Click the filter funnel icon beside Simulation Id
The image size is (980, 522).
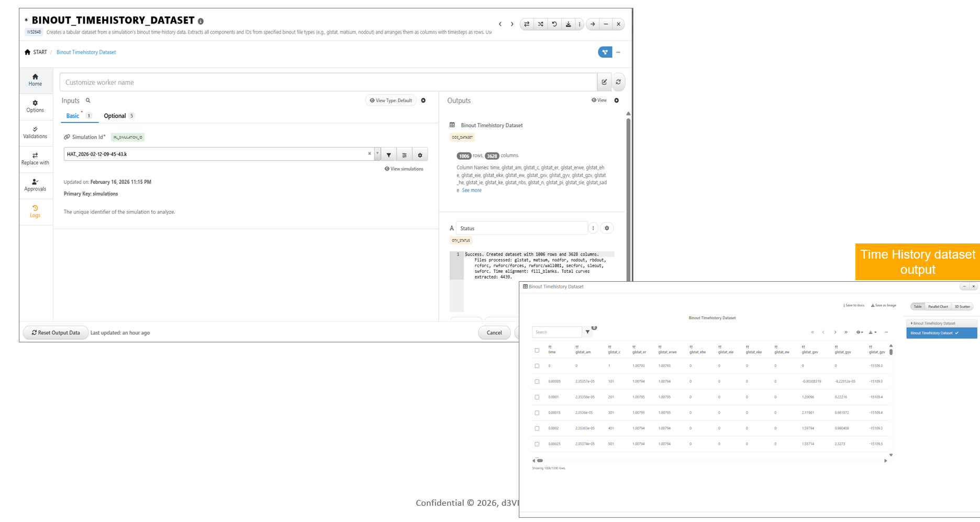[x=388, y=154]
